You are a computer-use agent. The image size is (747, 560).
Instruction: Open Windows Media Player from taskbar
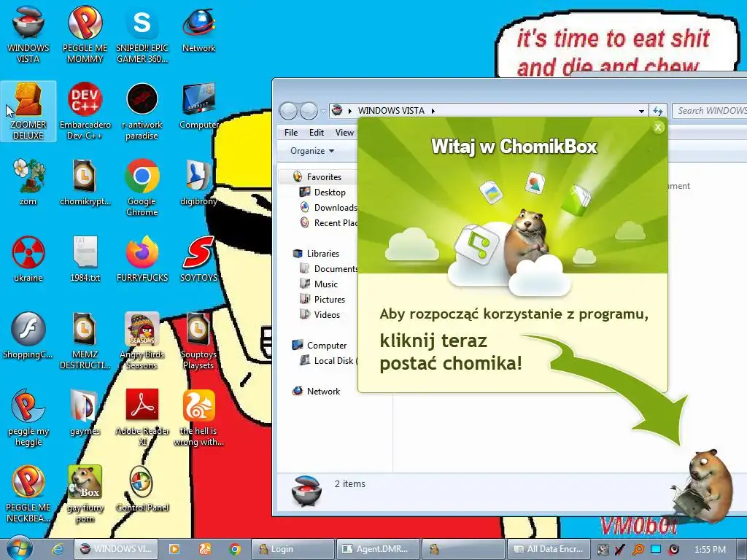174,549
